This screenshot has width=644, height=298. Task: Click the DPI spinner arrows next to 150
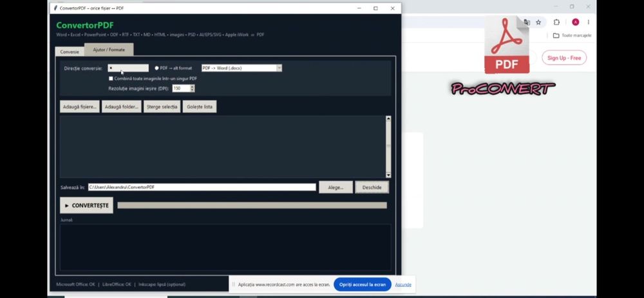[x=192, y=88]
